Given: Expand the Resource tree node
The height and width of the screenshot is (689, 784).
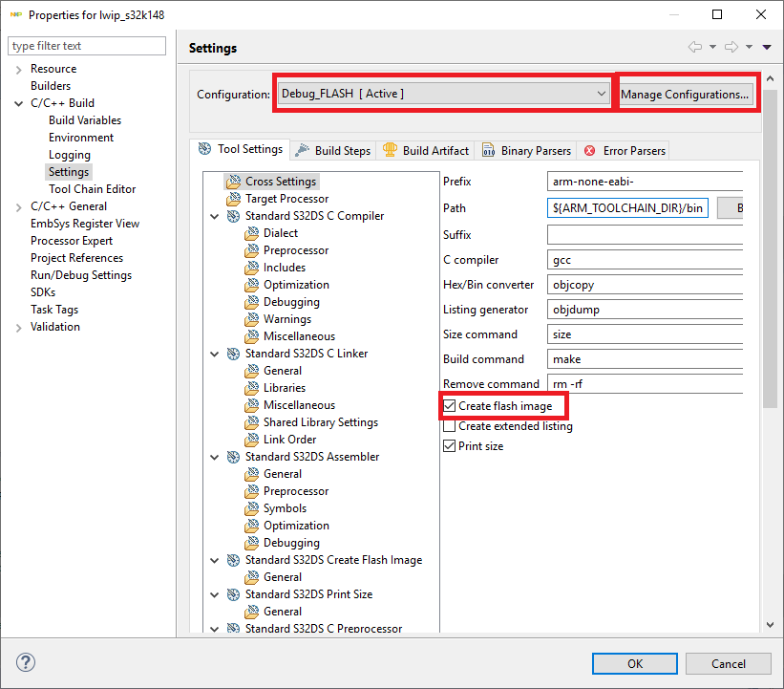Looking at the screenshot, I should 18,69.
